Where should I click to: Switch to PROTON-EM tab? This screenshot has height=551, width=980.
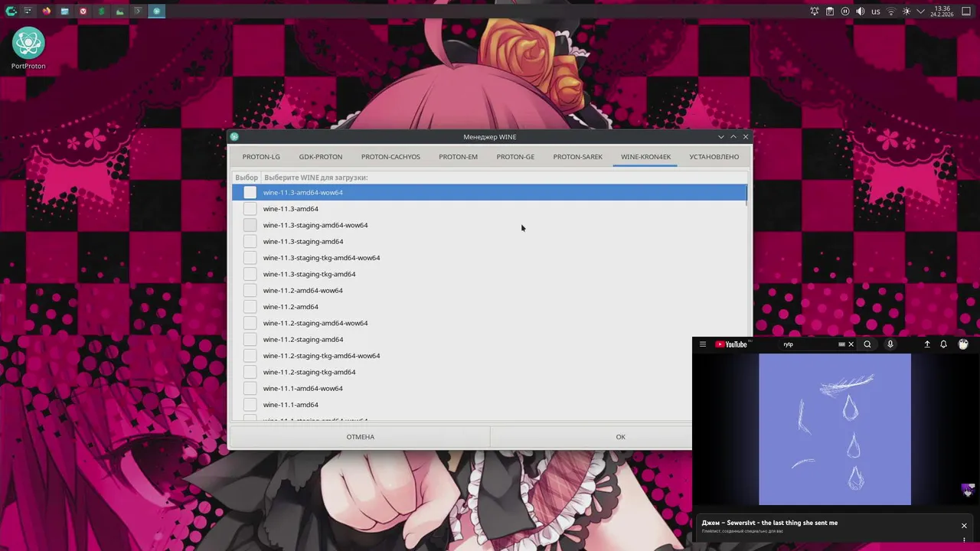458,157
